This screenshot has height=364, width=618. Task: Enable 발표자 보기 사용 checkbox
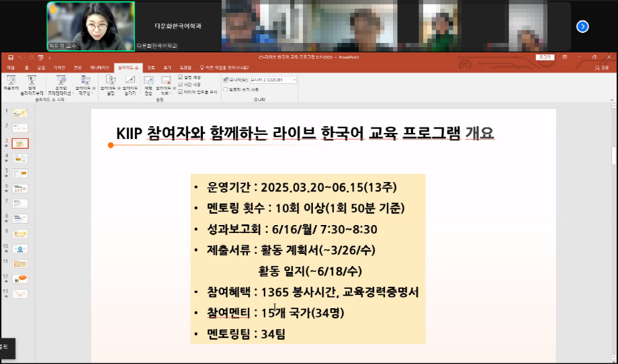click(226, 89)
